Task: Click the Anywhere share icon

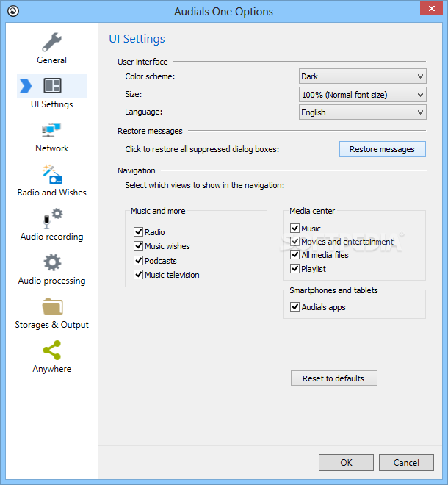Action: (x=52, y=351)
